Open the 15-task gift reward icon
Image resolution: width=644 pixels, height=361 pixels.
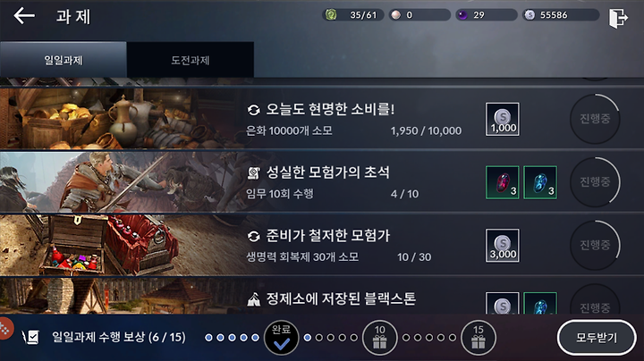tap(478, 338)
